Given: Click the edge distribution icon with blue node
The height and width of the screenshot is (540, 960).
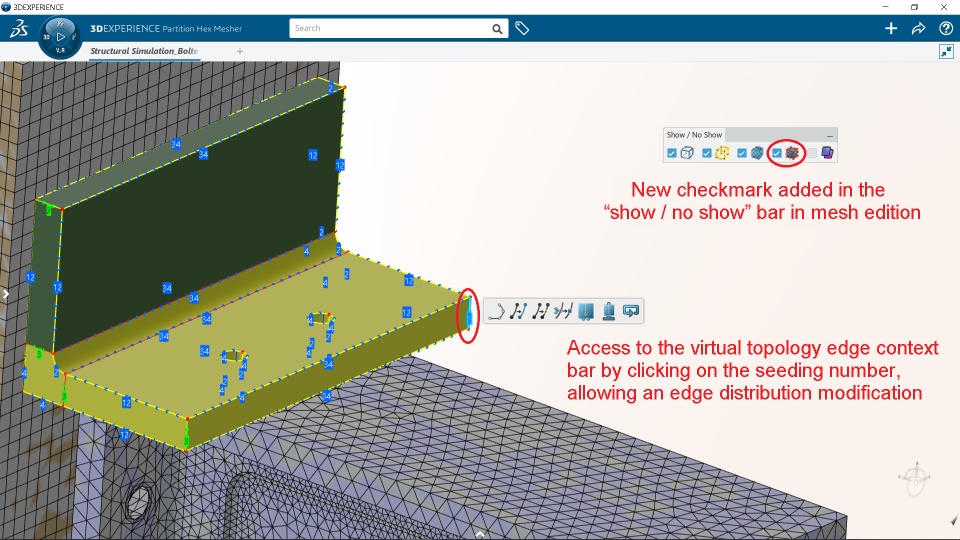Looking at the screenshot, I should click(x=519, y=312).
